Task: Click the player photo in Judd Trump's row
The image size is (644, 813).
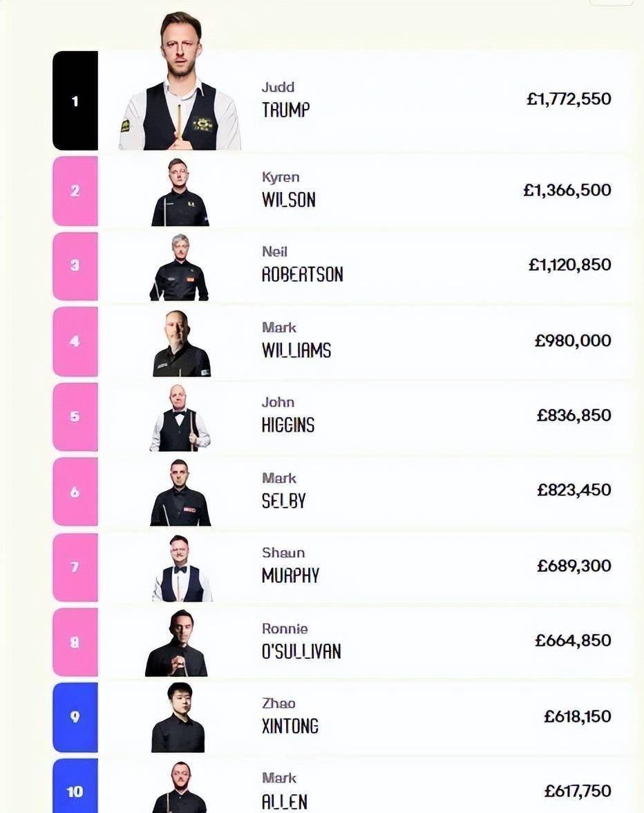Action: (180, 83)
